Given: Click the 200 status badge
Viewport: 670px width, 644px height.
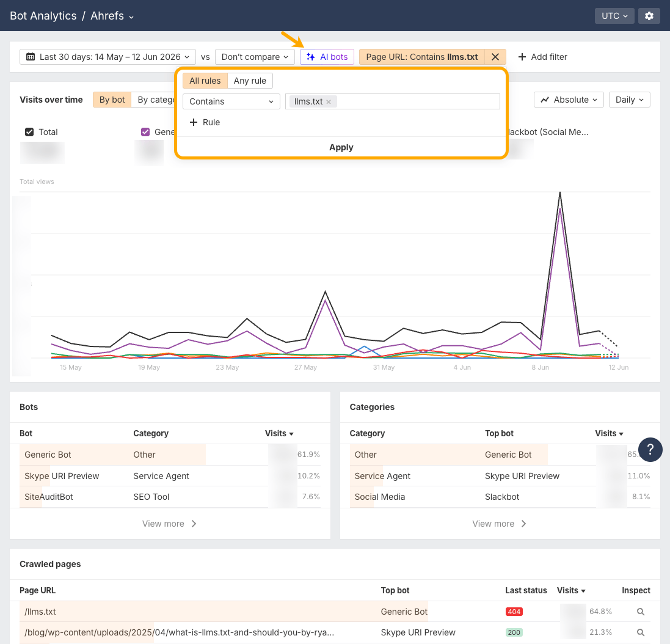Looking at the screenshot, I should pos(514,632).
